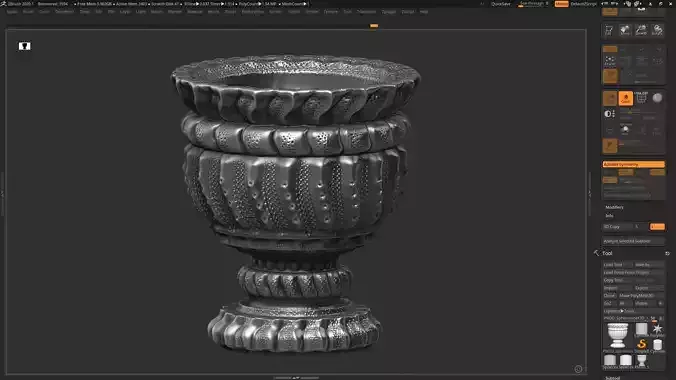Click Import button in Tool palette

point(617,288)
